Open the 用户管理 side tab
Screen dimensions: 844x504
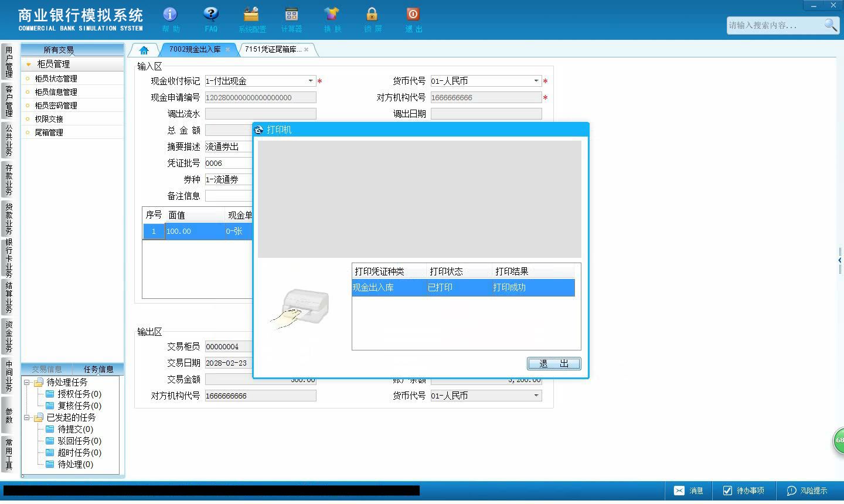pyautogui.click(x=8, y=62)
